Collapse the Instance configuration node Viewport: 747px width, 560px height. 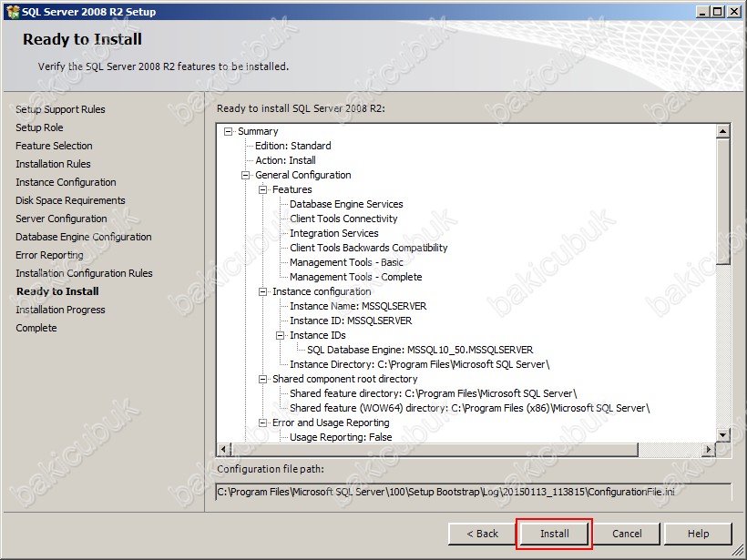click(263, 291)
